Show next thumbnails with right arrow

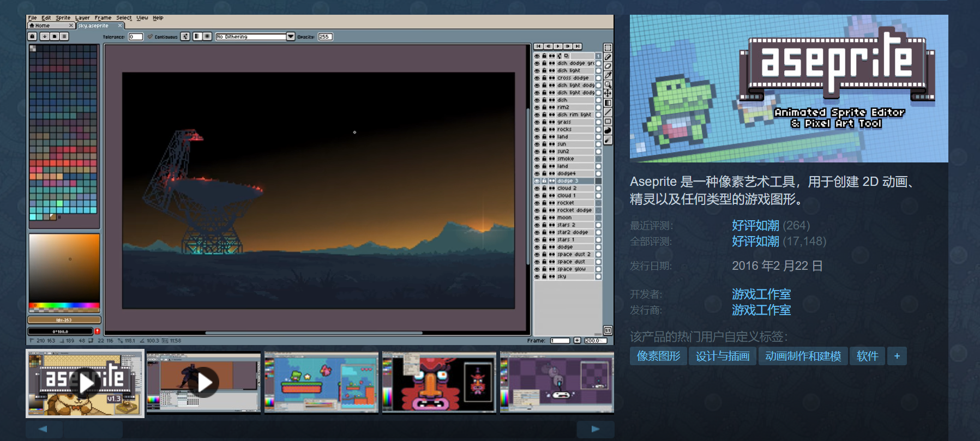(x=596, y=429)
